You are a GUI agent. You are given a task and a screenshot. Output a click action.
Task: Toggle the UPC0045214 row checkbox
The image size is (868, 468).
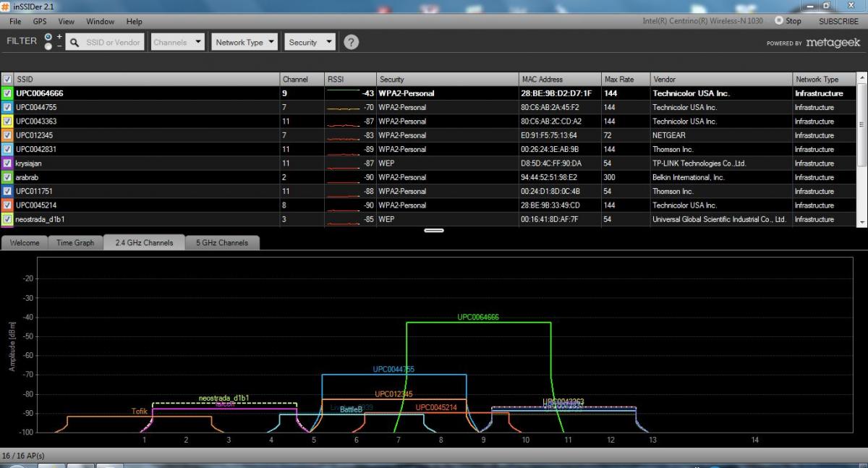pyautogui.click(x=7, y=205)
